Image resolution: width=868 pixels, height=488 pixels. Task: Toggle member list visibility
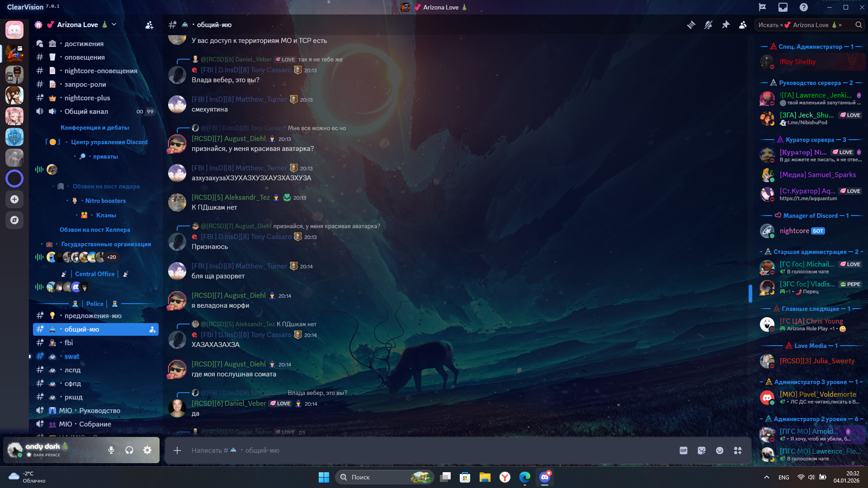coord(743,25)
